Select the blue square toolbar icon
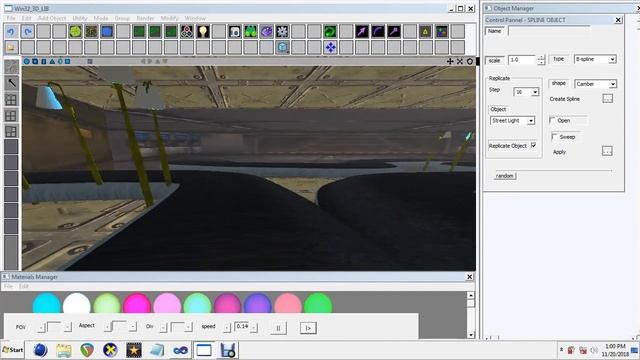The image size is (640, 360). click(107, 31)
